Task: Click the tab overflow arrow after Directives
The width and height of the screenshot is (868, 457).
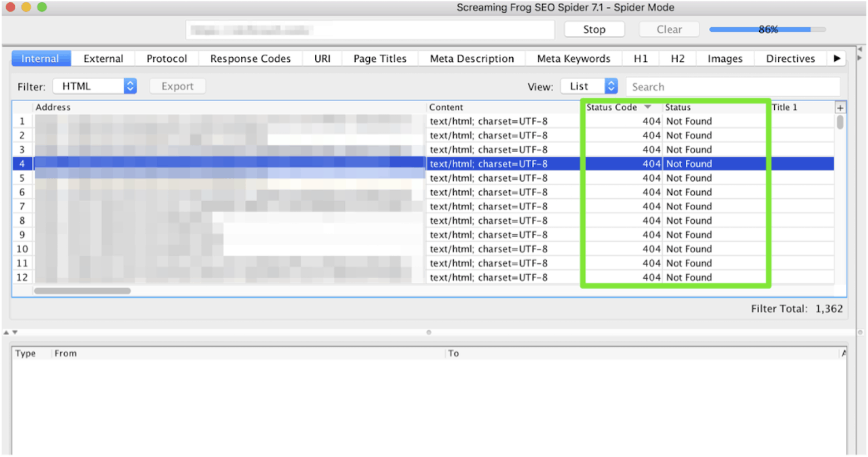Action: (837, 58)
